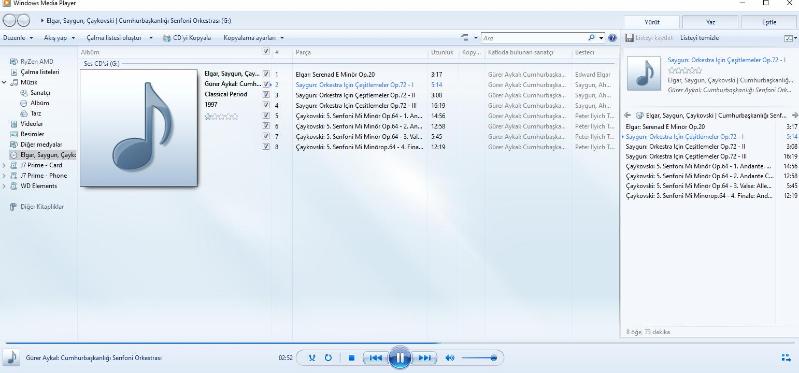Collapse the Müzik tree node
This screenshot has width=799, height=373.
(5, 82)
